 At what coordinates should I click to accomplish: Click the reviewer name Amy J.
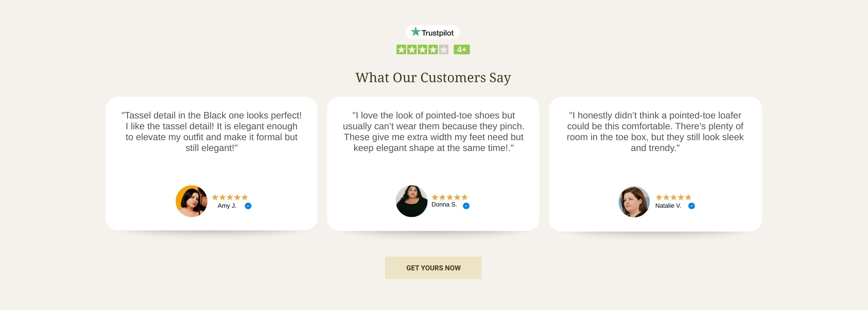(227, 206)
